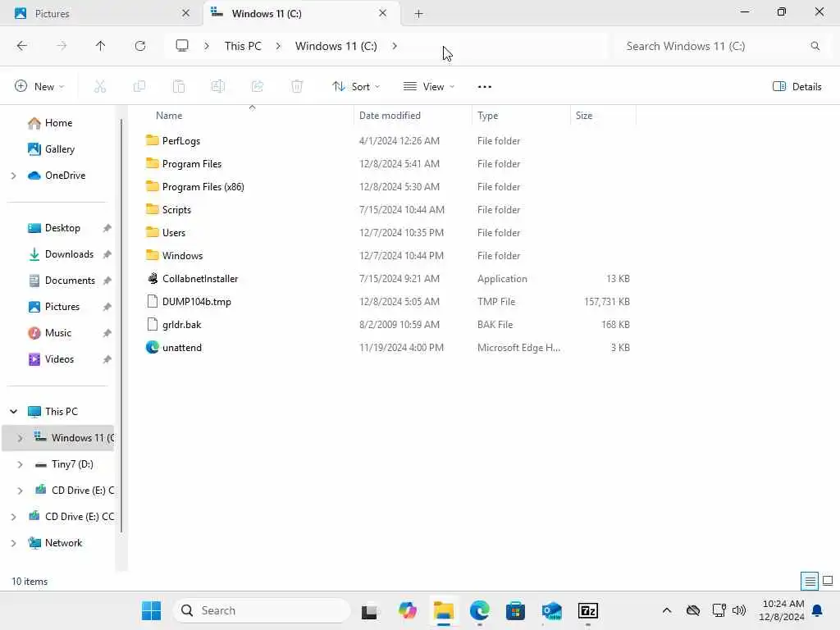Click the navigation pane scrollbar
This screenshot has height=630, width=840.
tap(121, 326)
